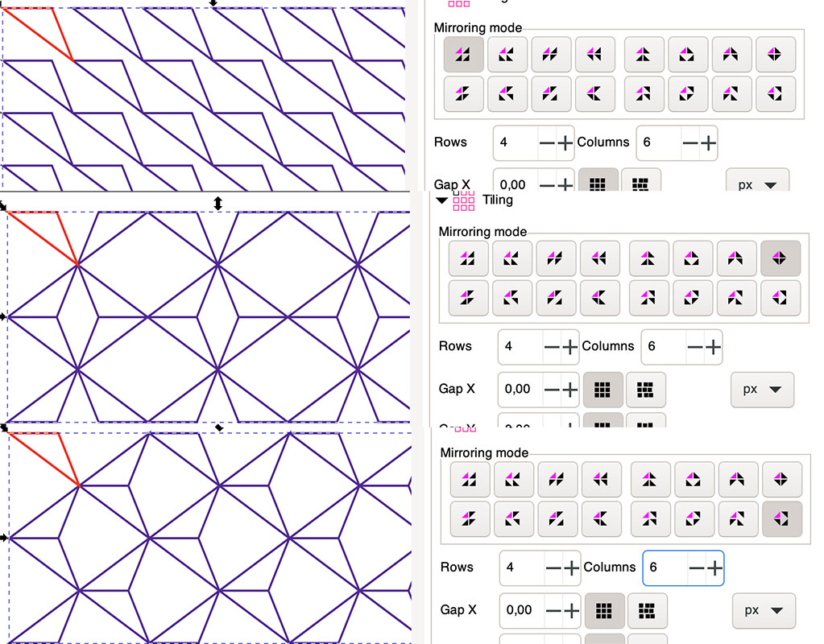Choose fourth mirroring mode icon, second row, middle panel
This screenshot has height=644, width=824.
click(x=599, y=298)
